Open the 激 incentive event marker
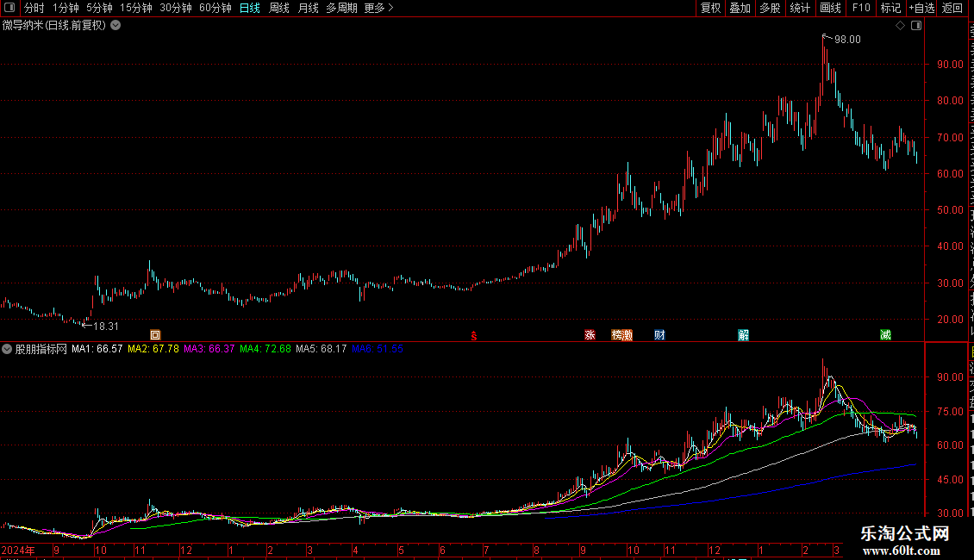Image resolution: width=974 pixels, height=560 pixels. tap(627, 335)
